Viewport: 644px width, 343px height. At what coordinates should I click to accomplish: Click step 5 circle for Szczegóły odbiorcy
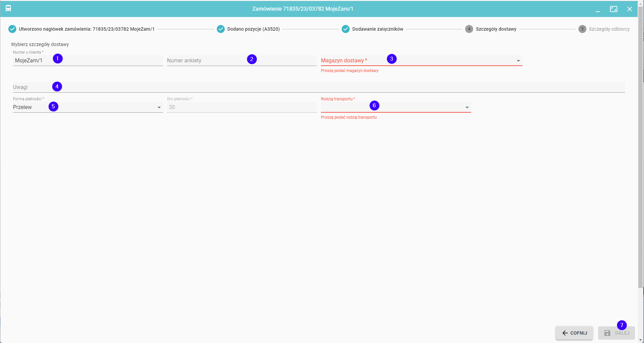[582, 29]
